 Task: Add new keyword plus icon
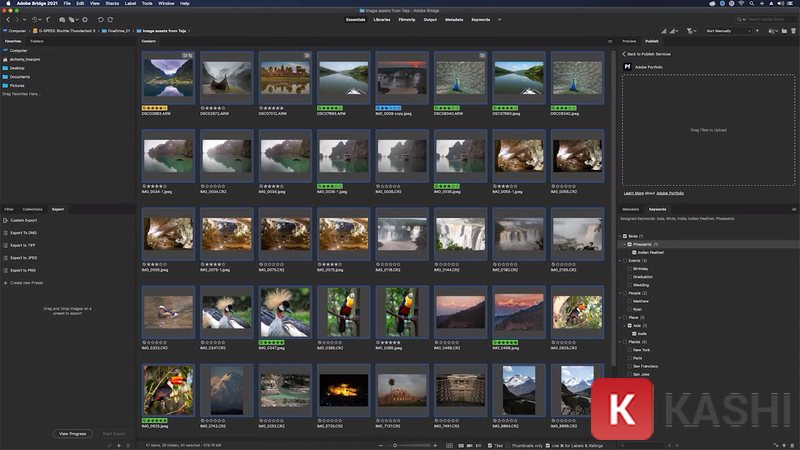point(785,445)
